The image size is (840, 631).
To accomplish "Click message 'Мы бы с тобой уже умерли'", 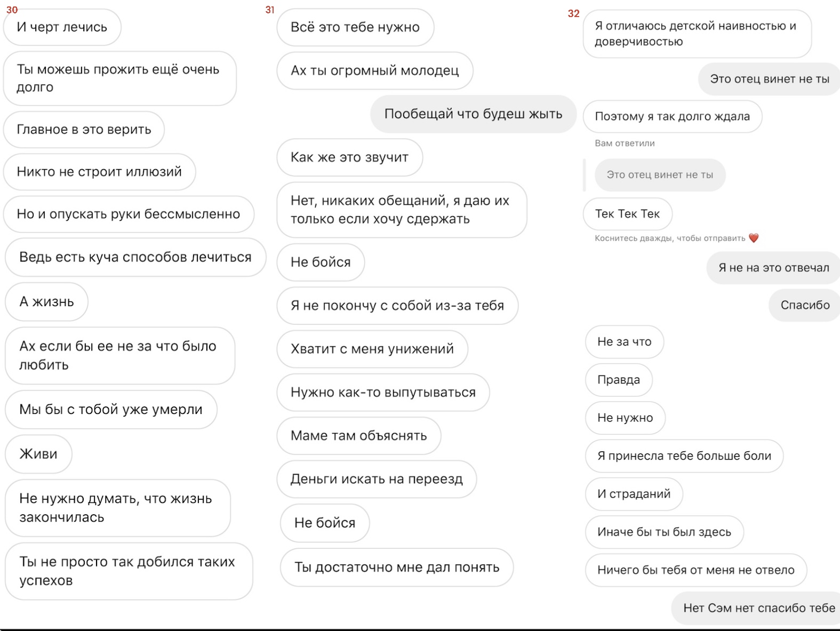I will (111, 410).
